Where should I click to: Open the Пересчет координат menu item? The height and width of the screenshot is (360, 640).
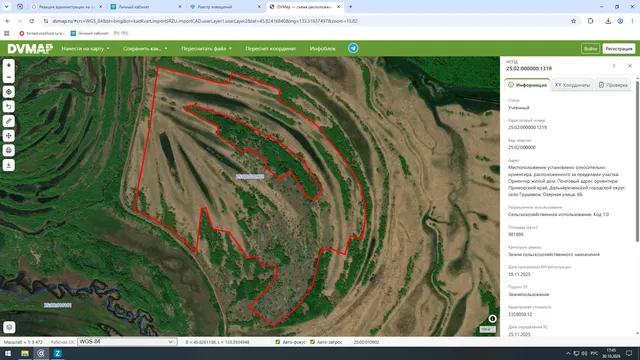click(x=271, y=49)
